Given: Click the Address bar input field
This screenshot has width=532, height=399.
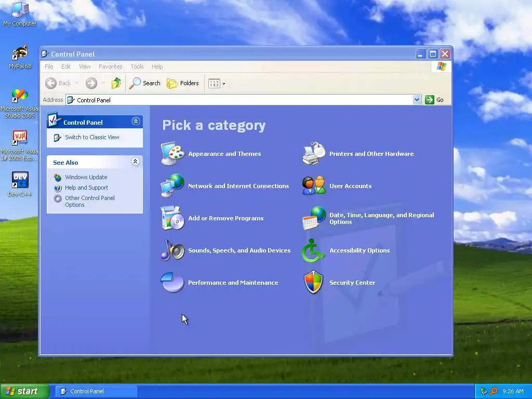Looking at the screenshot, I should [x=243, y=100].
